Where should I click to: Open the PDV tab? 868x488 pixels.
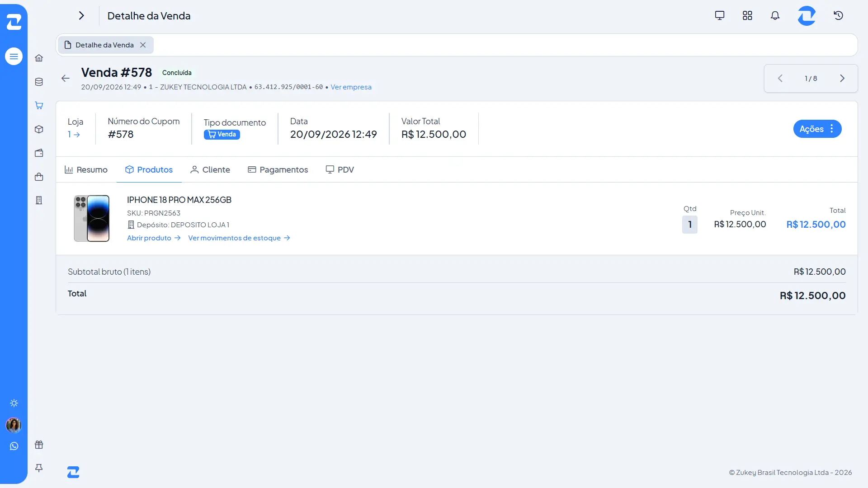tap(340, 169)
